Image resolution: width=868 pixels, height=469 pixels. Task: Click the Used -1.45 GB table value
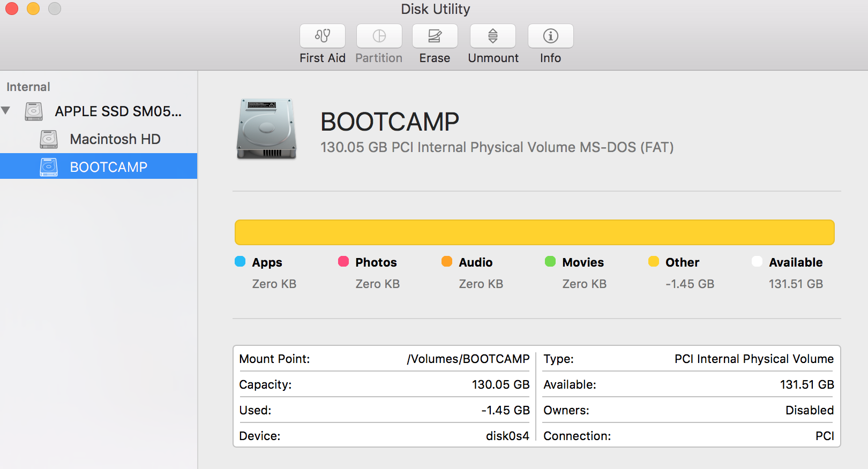click(505, 410)
